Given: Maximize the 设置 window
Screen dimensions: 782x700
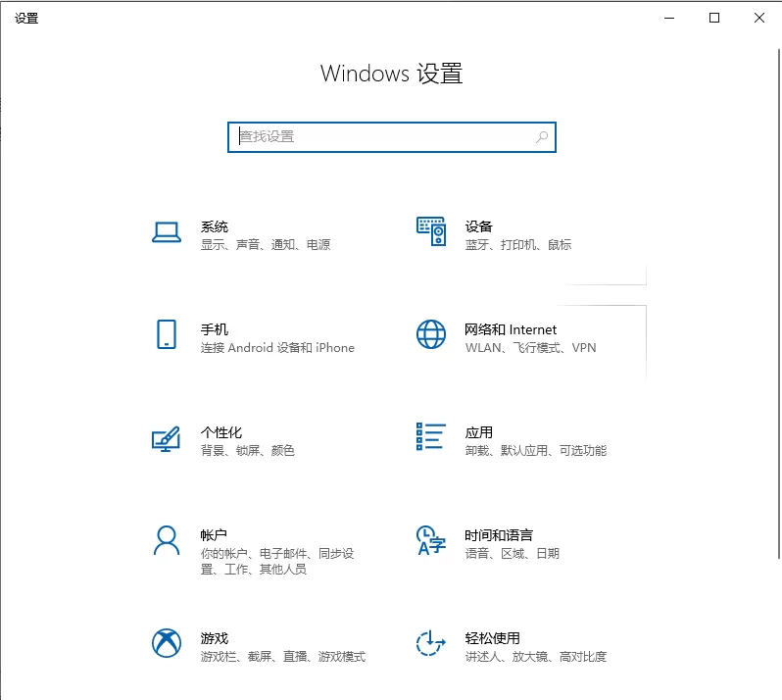Looking at the screenshot, I should (x=714, y=18).
